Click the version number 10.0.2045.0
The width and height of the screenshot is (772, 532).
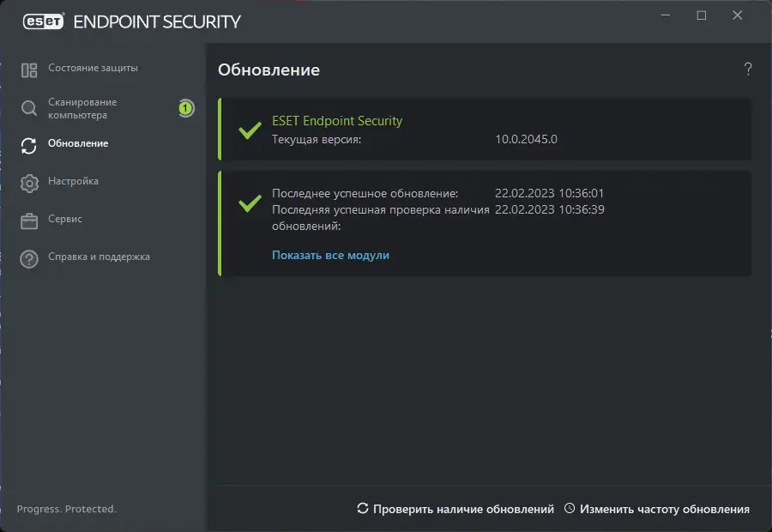pos(526,139)
